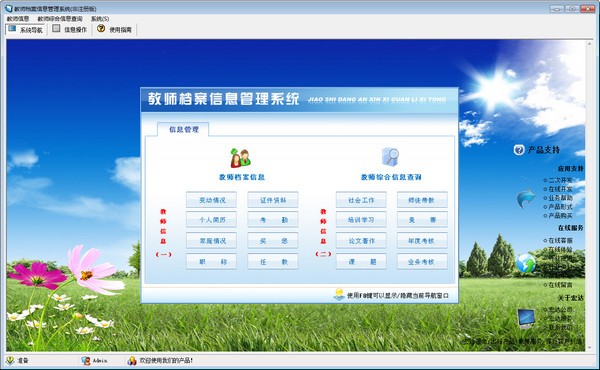Viewport: 600px width, 370px height.
Task: Click the globe icon beside 在线服务
Action: click(526, 263)
